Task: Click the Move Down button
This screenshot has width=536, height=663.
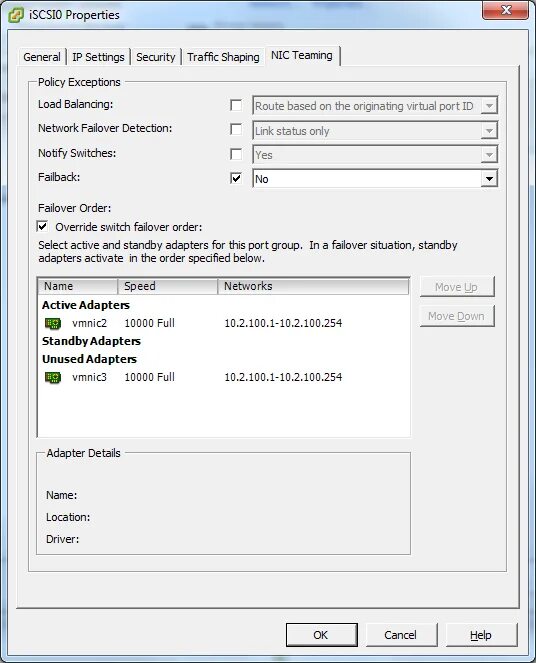Action: pyautogui.click(x=457, y=316)
